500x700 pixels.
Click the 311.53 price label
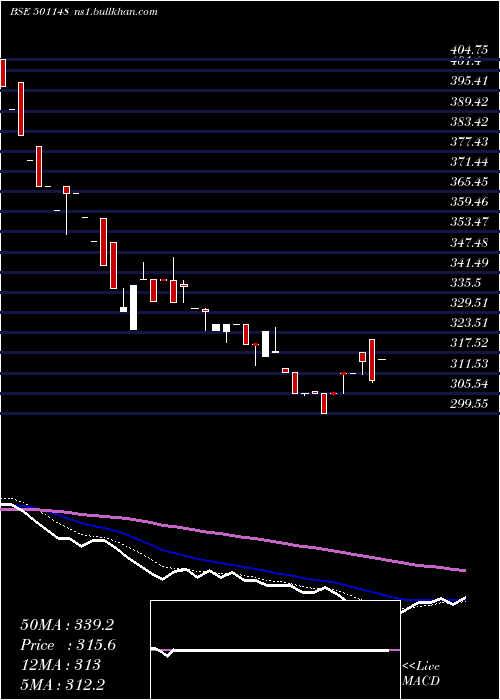(x=469, y=364)
